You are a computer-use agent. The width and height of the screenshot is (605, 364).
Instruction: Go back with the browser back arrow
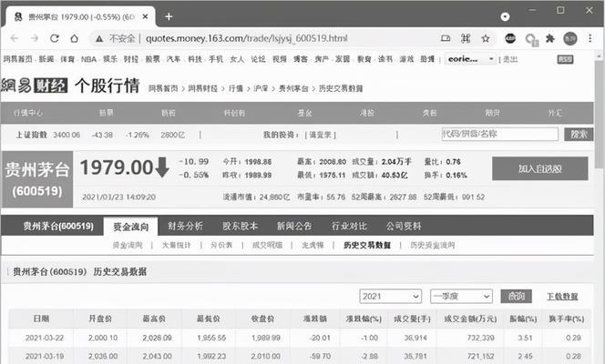pos(15,38)
